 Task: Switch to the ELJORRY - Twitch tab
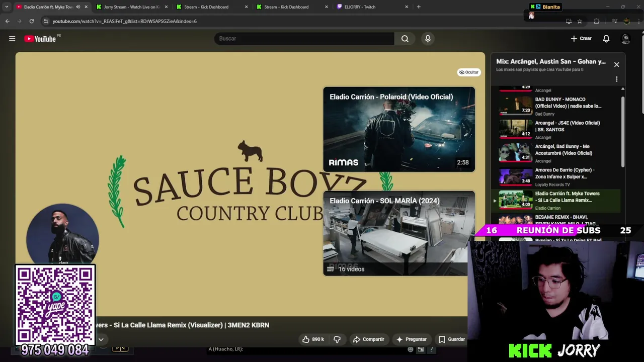pos(360,7)
